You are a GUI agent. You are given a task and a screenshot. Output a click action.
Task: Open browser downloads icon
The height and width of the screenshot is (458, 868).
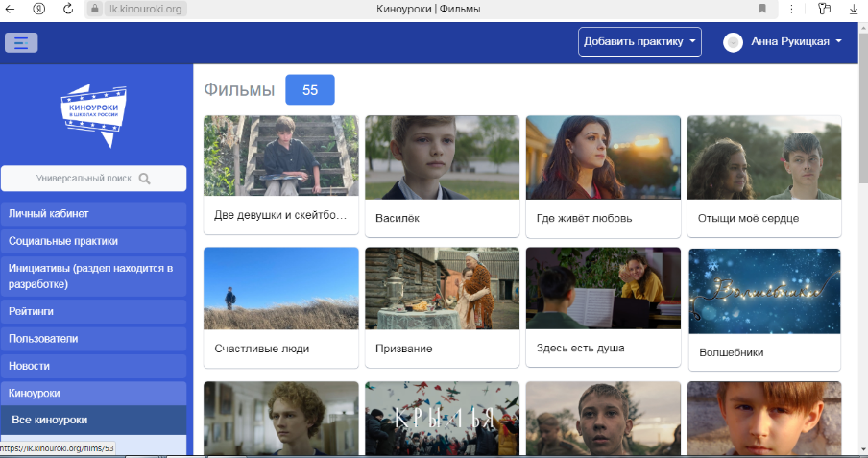click(x=853, y=9)
